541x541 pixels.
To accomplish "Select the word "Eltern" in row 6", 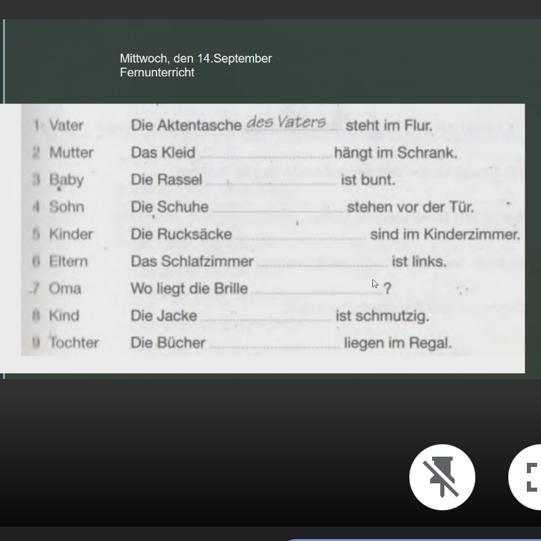I will (x=68, y=262).
